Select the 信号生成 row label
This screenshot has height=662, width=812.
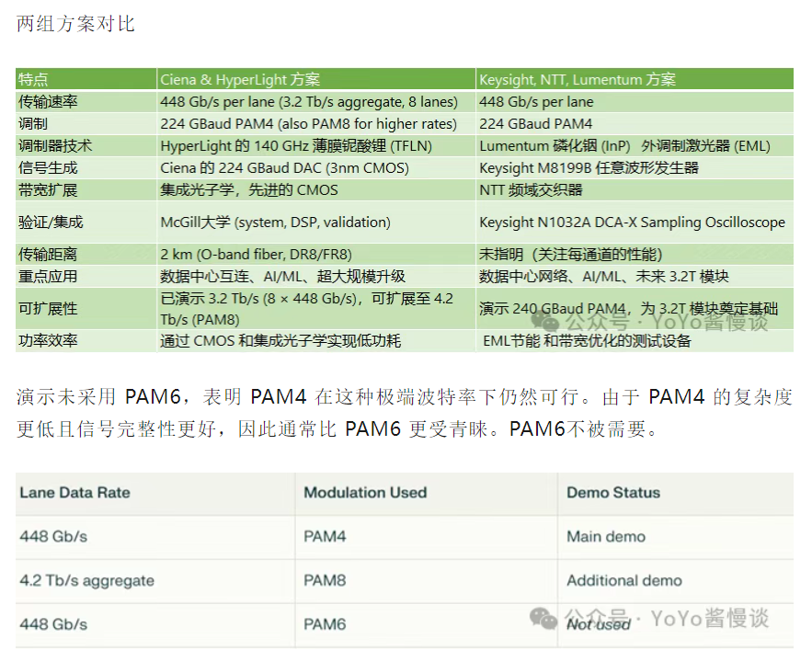pyautogui.click(x=48, y=167)
